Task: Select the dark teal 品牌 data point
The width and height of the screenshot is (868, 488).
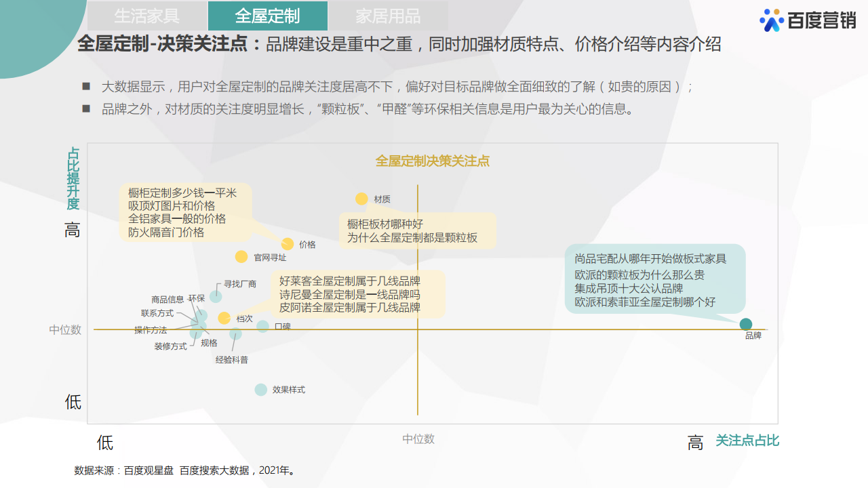Action: (746, 324)
